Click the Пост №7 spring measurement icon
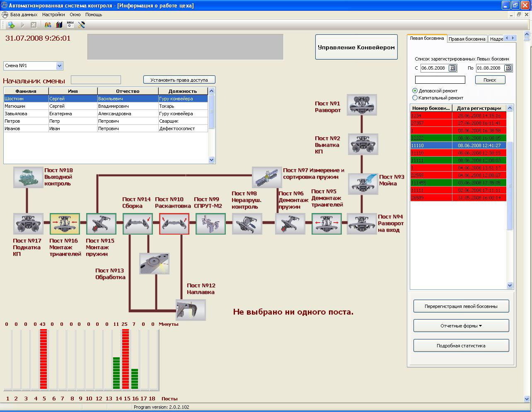 267,177
